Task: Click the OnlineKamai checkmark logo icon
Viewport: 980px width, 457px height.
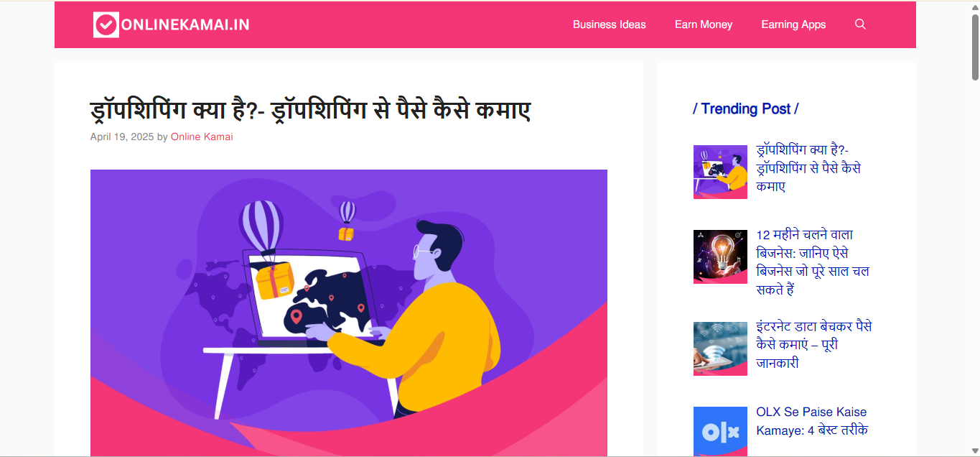Action: pyautogui.click(x=106, y=24)
